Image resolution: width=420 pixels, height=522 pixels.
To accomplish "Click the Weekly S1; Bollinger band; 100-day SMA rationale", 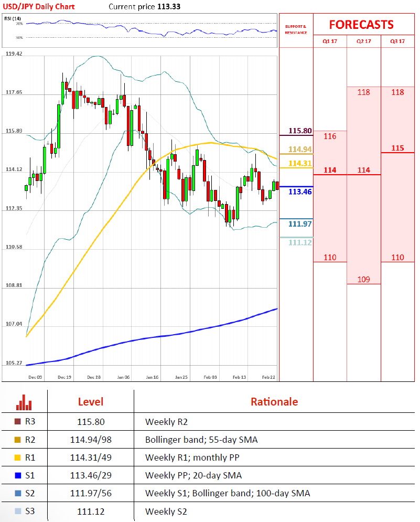I will coord(228,493).
